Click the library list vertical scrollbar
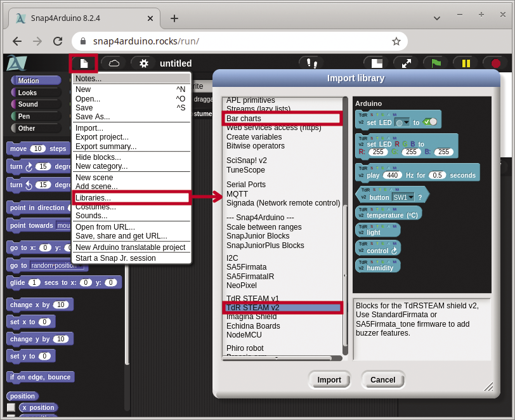Viewport: 515px width, 420px height. click(345, 275)
